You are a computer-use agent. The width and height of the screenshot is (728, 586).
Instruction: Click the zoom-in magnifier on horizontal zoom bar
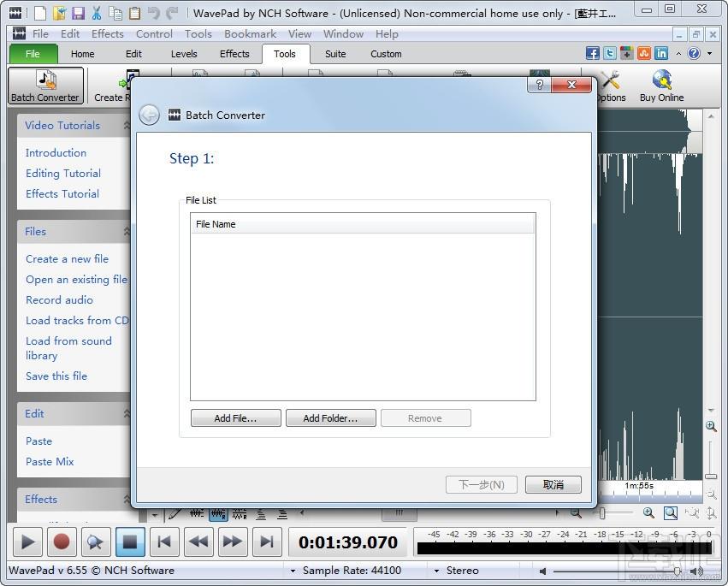(x=648, y=512)
